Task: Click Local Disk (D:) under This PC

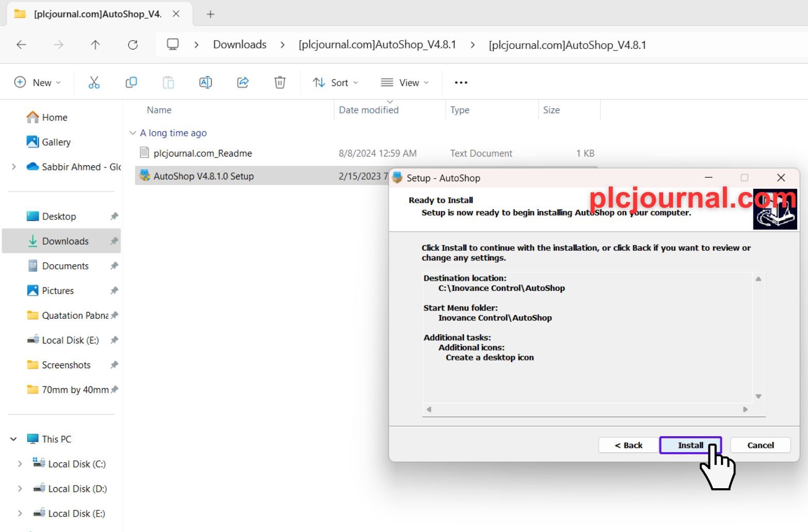Action: click(x=77, y=488)
